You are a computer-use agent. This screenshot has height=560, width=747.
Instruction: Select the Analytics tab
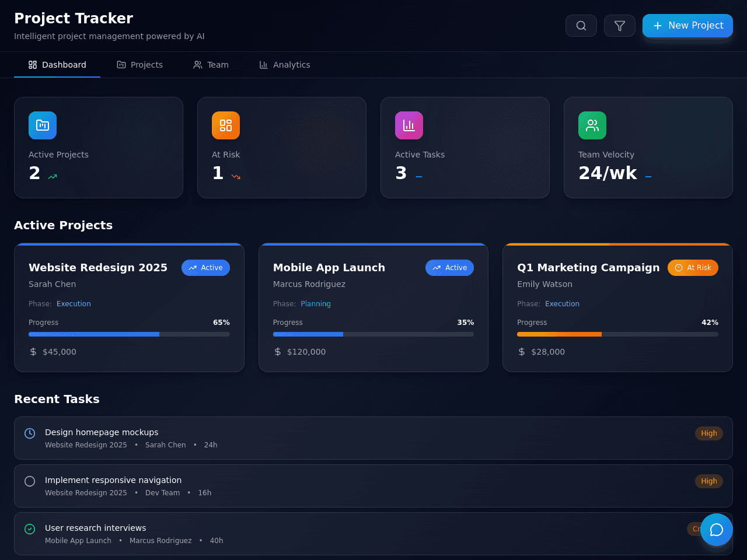[285, 65]
